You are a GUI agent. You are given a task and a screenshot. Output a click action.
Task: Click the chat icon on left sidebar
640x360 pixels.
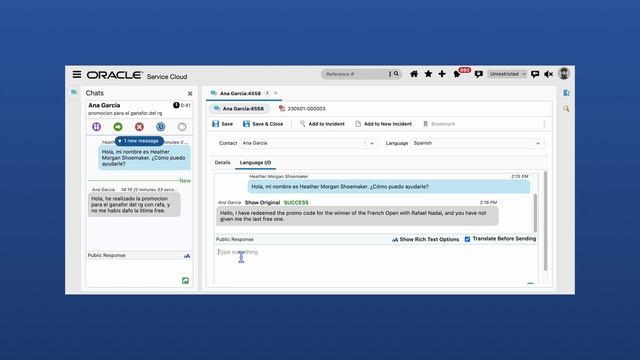click(74, 93)
